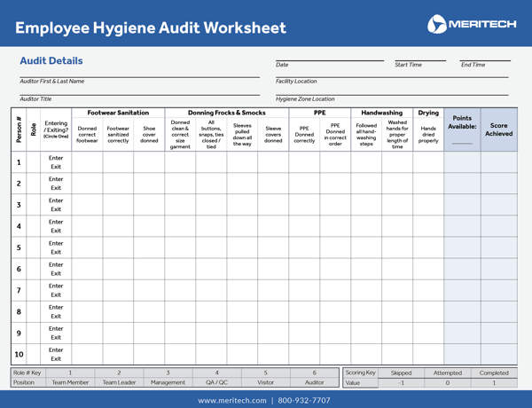Click person number 7 row label
The width and height of the screenshot is (532, 408).
(19, 290)
